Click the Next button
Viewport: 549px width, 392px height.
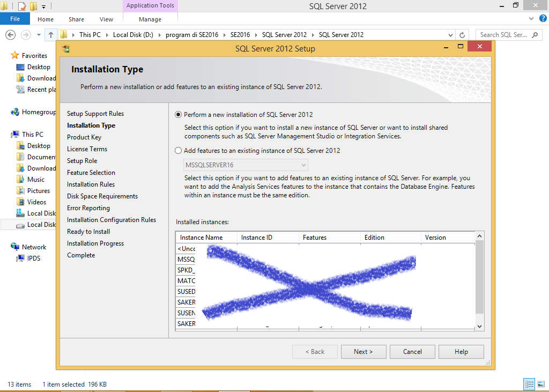(x=363, y=351)
